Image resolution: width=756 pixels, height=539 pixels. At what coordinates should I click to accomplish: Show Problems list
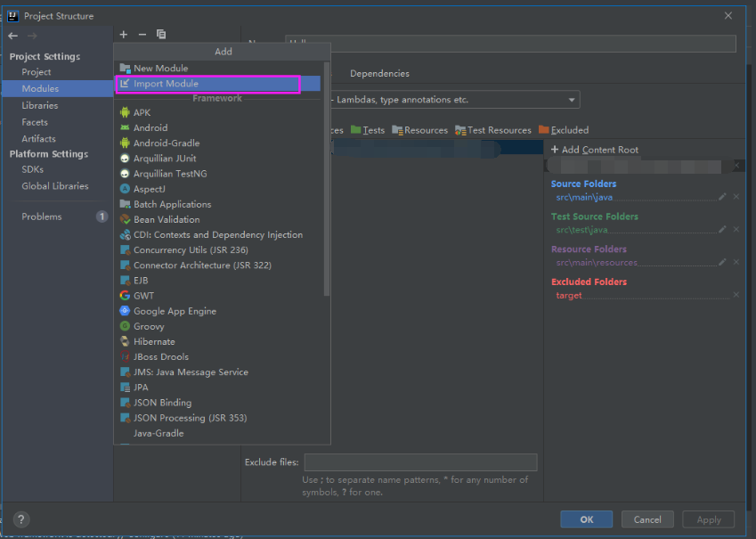coord(42,216)
